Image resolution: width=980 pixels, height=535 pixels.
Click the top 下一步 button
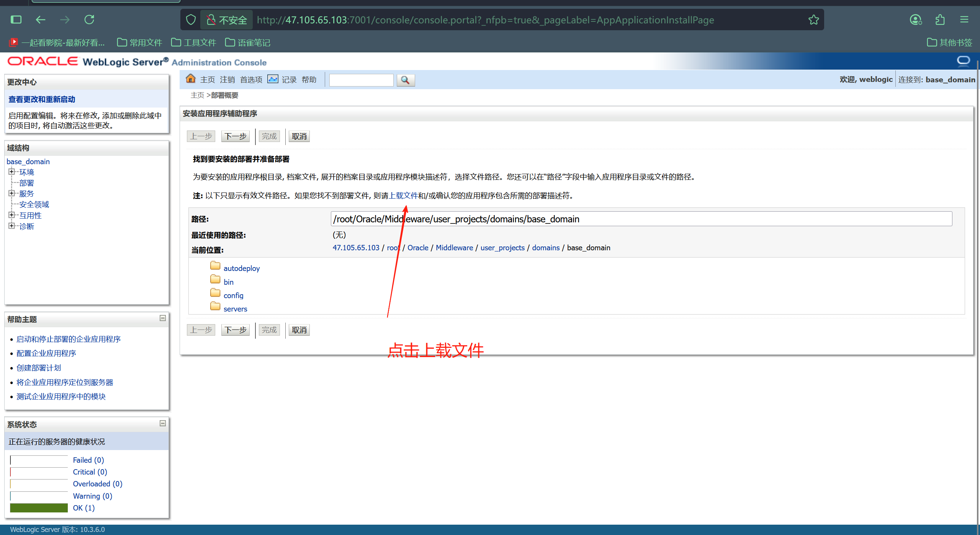pos(236,136)
